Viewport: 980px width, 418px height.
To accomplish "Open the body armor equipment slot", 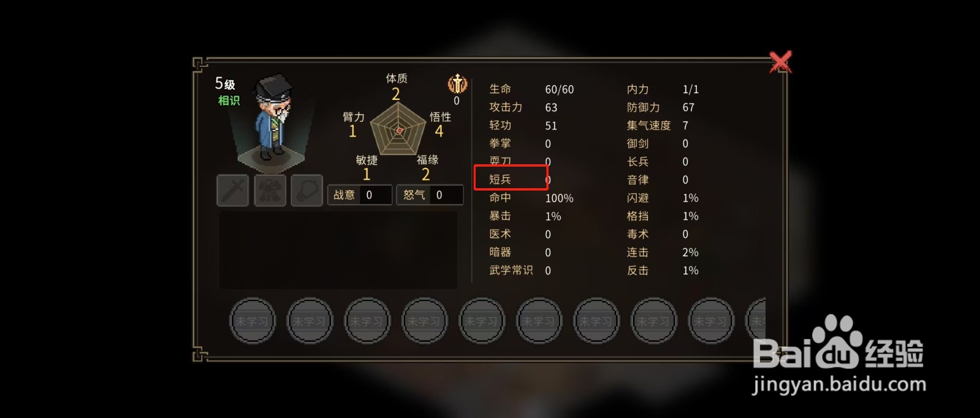I will tap(270, 191).
